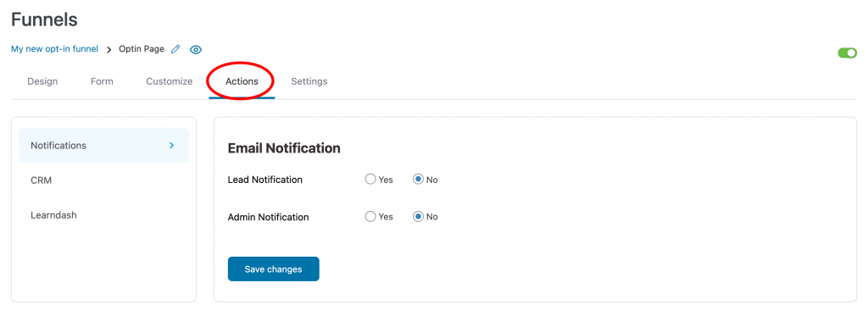Screen dimensions: 868x316
Task: Click the pencil edit icon beside Optin Page
Action: 175,49
